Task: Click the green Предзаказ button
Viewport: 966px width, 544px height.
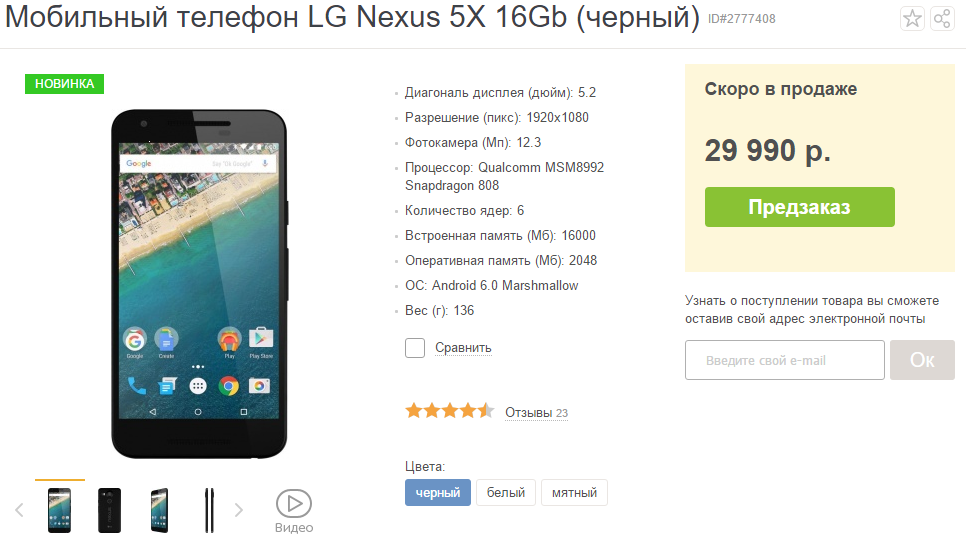Action: click(x=800, y=207)
